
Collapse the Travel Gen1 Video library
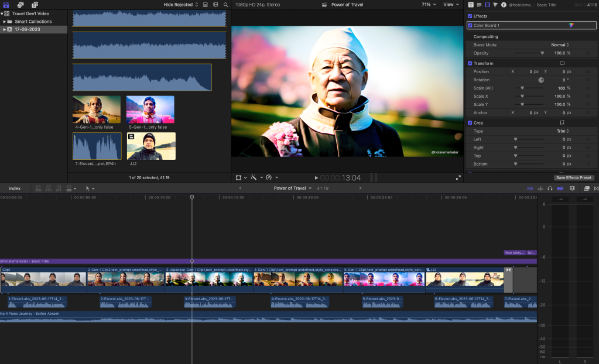[x=2, y=13]
